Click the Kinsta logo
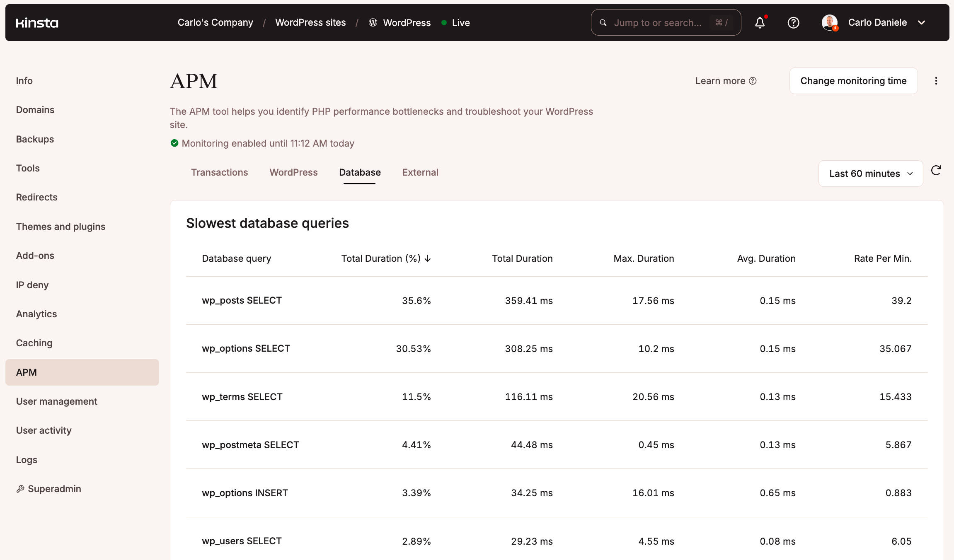Screen dimensions: 954x560 (37, 23)
